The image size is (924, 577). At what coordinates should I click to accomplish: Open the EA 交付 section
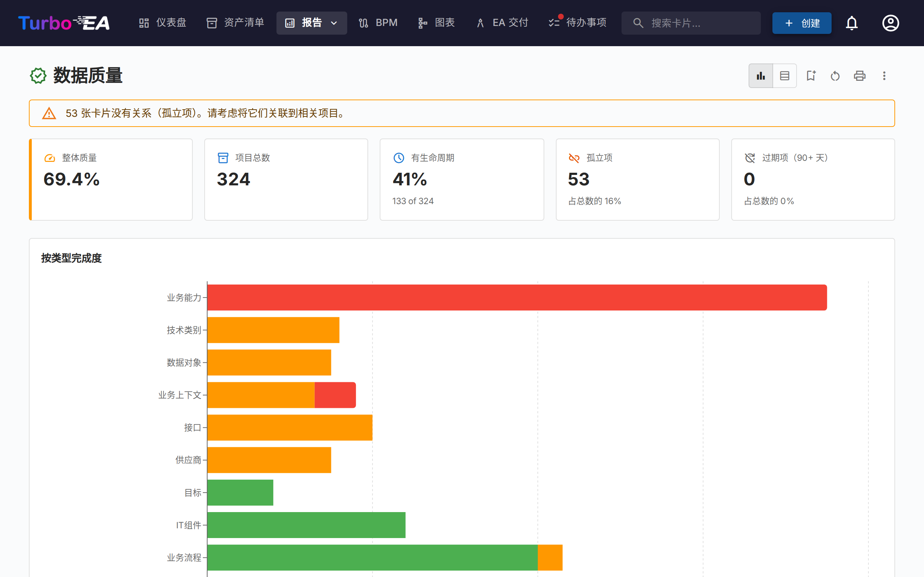tap(501, 23)
